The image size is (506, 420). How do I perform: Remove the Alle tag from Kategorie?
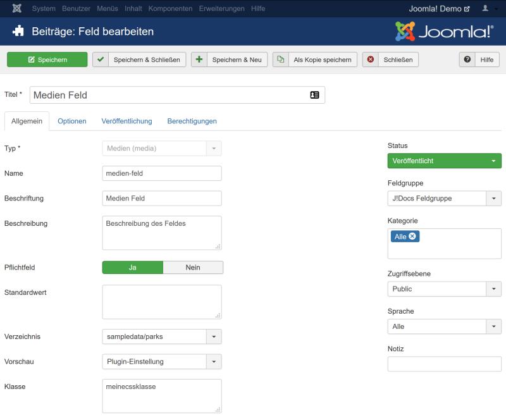tap(412, 237)
